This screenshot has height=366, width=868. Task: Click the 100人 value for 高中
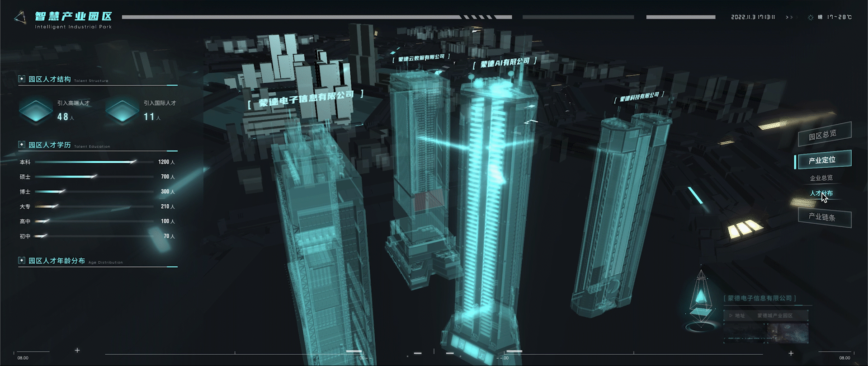[x=168, y=221]
